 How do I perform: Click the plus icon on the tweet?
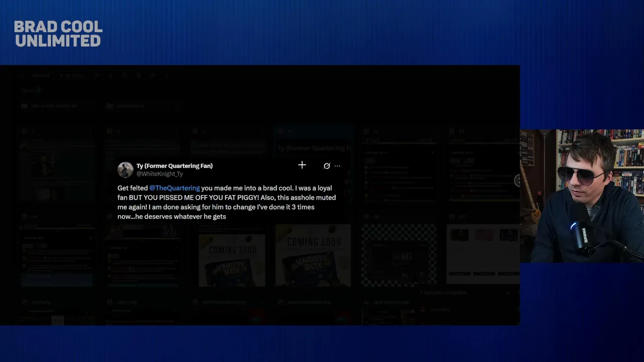click(302, 165)
